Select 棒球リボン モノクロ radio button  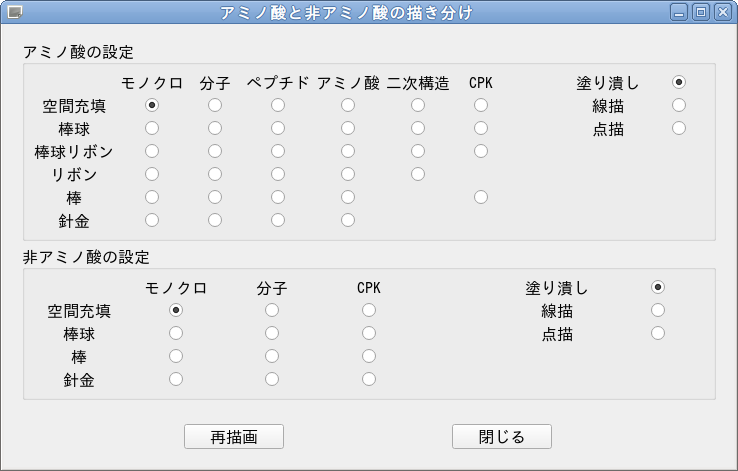coord(152,151)
